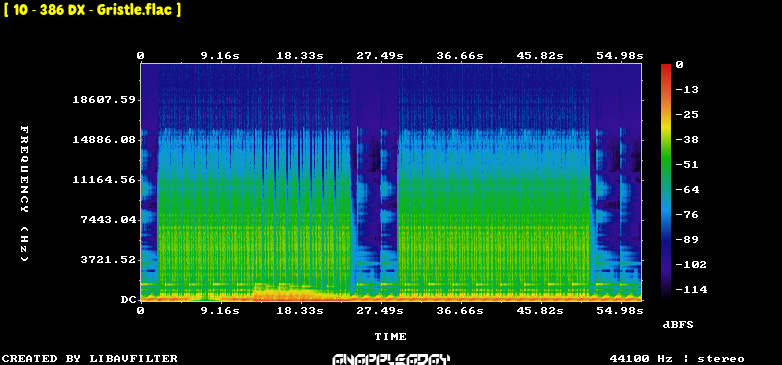The height and width of the screenshot is (365, 782).
Task: Click the 18607.59 frequency label
Action: point(104,100)
